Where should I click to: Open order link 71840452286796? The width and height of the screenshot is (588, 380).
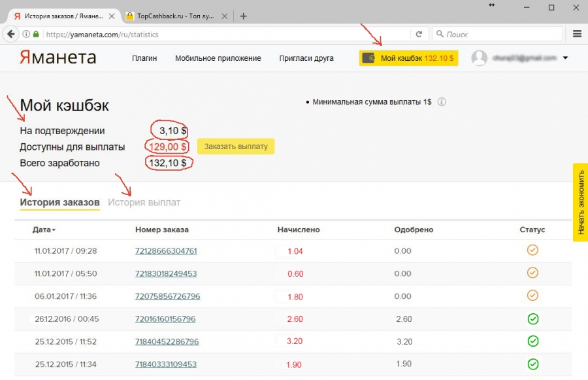click(x=167, y=341)
